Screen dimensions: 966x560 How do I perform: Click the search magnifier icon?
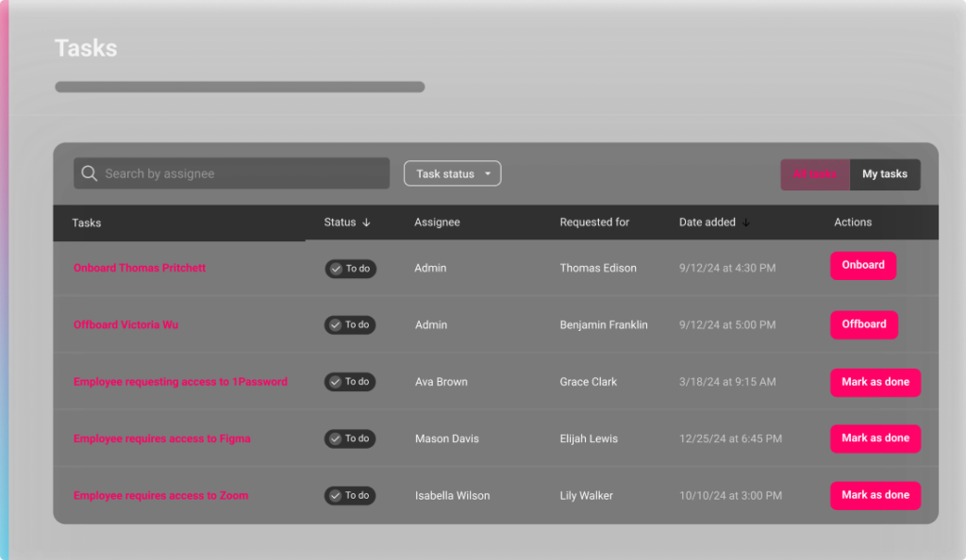click(x=90, y=173)
